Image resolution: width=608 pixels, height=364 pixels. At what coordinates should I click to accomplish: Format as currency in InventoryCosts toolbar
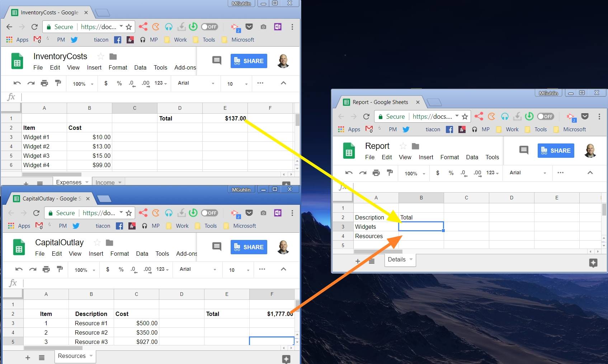(x=106, y=83)
